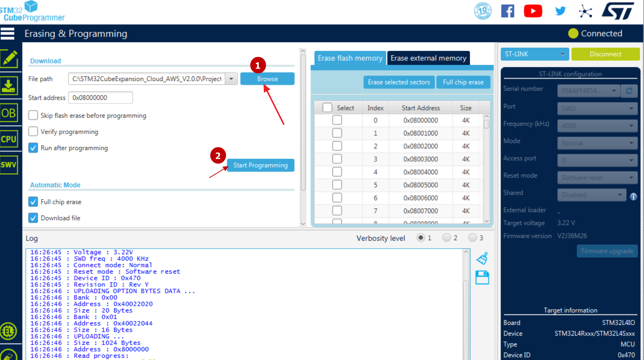The height and width of the screenshot is (360, 644).
Task: Expand the File path dropdown arrow
Action: click(231, 79)
